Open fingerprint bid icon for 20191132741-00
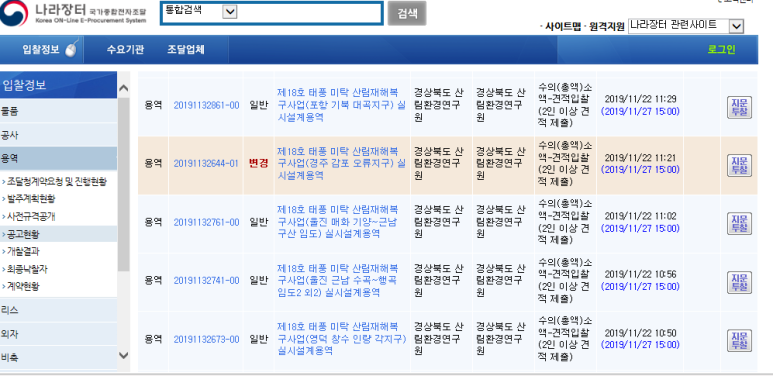Image resolution: width=773 pixels, height=376 pixels. coord(739,282)
